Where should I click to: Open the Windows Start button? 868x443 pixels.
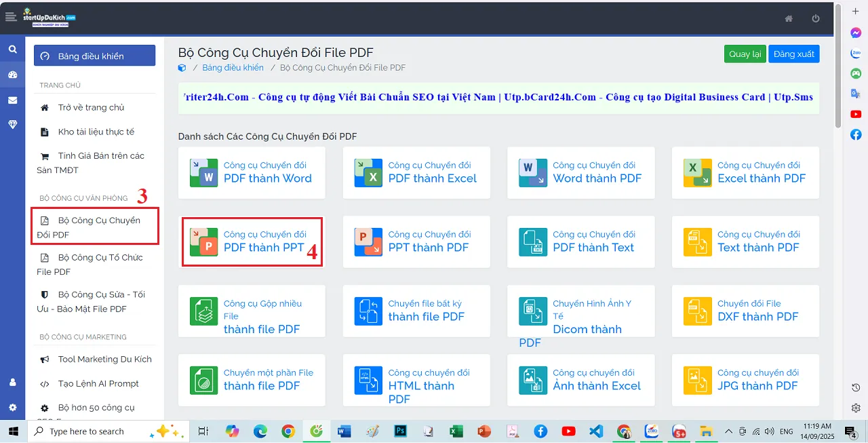[14, 431]
